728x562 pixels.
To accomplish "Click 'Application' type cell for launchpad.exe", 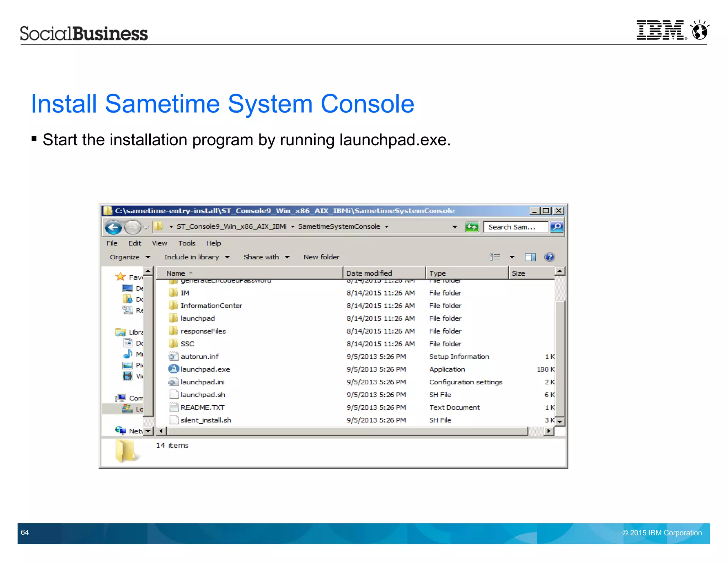I will coord(447,369).
